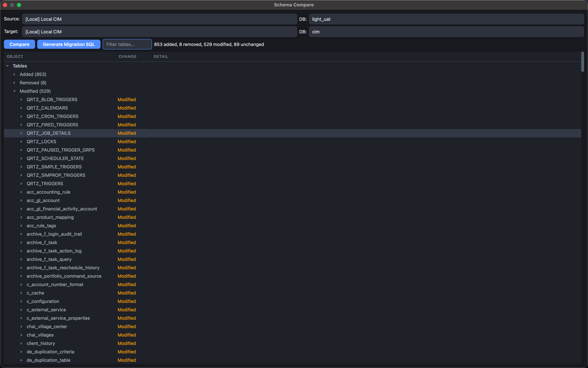The height and width of the screenshot is (368, 588).
Task: Expand acc_gl_account row arrow
Action: [21, 201]
